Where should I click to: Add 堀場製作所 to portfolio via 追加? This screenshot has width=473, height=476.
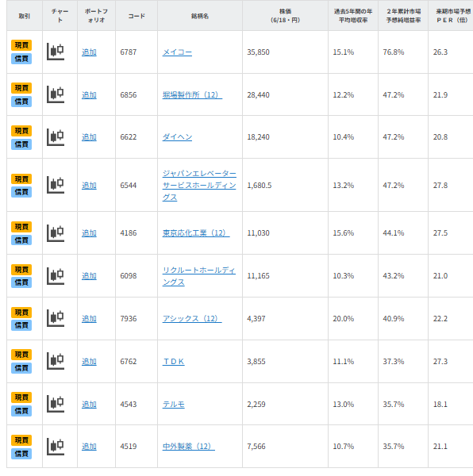point(89,95)
